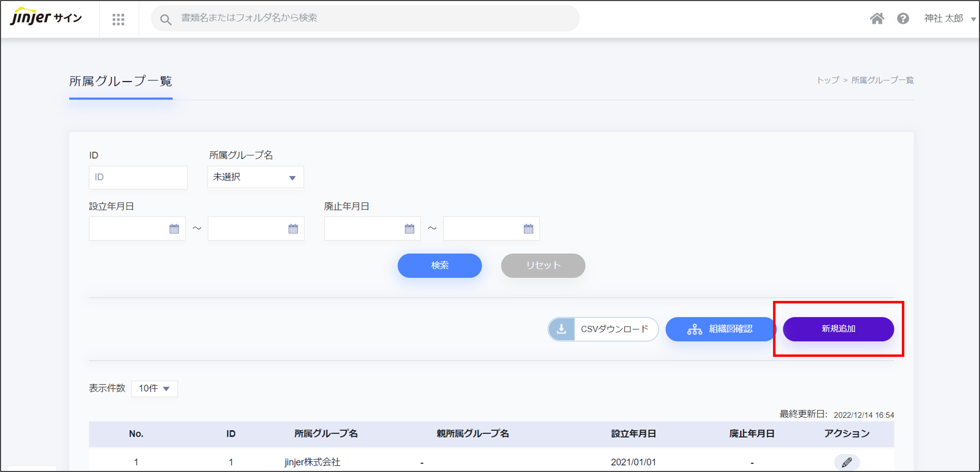Open calendar for 設立年月日 end date
Viewport: 980px width, 472px height.
(293, 229)
